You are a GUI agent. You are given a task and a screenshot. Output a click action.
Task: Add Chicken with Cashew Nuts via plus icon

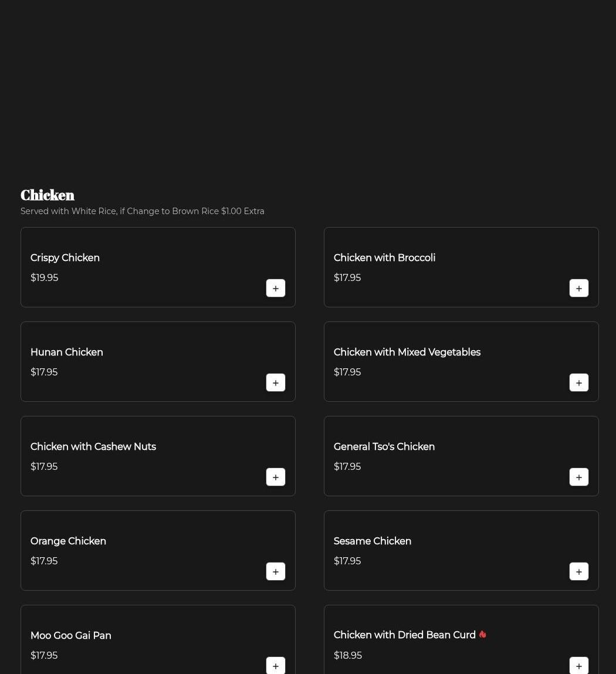[x=276, y=477]
